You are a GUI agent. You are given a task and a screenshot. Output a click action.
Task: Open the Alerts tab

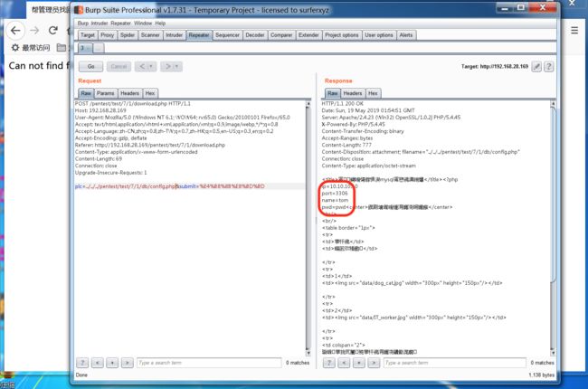(x=406, y=35)
